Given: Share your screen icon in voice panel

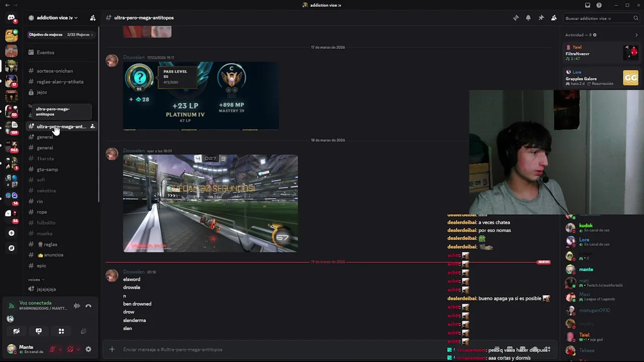Looking at the screenshot, I should (39, 331).
